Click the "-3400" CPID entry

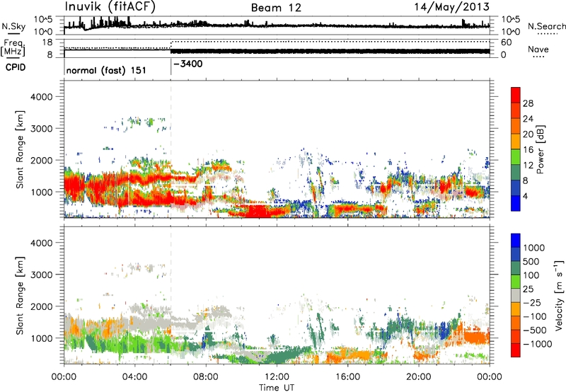coord(188,64)
